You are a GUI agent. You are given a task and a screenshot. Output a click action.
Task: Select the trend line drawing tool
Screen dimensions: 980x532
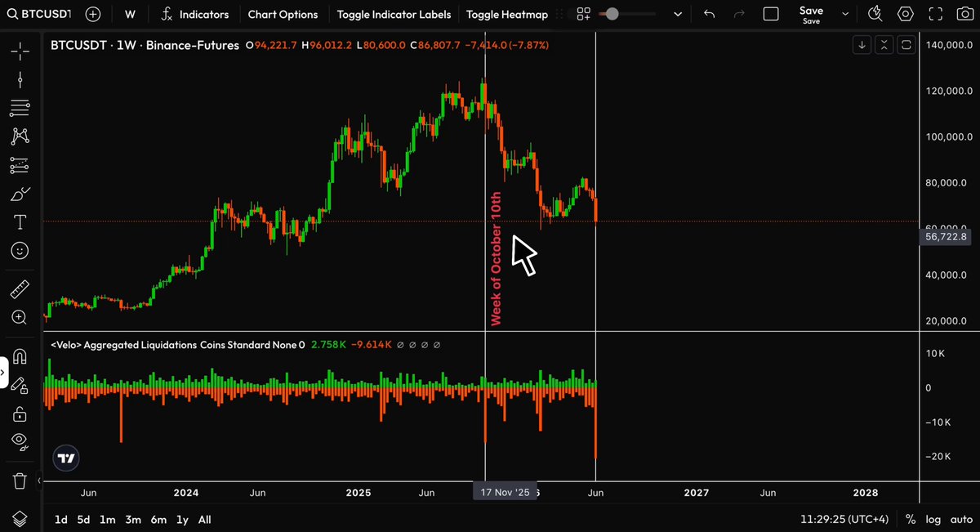click(x=20, y=79)
